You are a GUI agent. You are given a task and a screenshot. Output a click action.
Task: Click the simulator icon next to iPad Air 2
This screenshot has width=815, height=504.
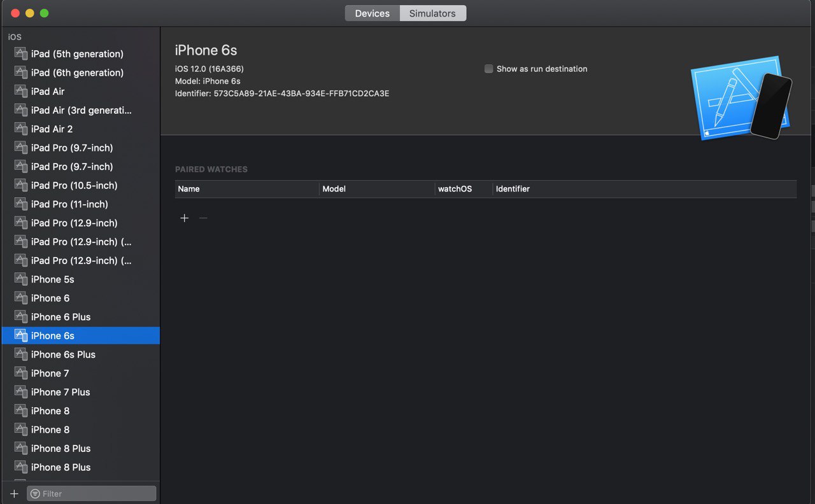(21, 129)
